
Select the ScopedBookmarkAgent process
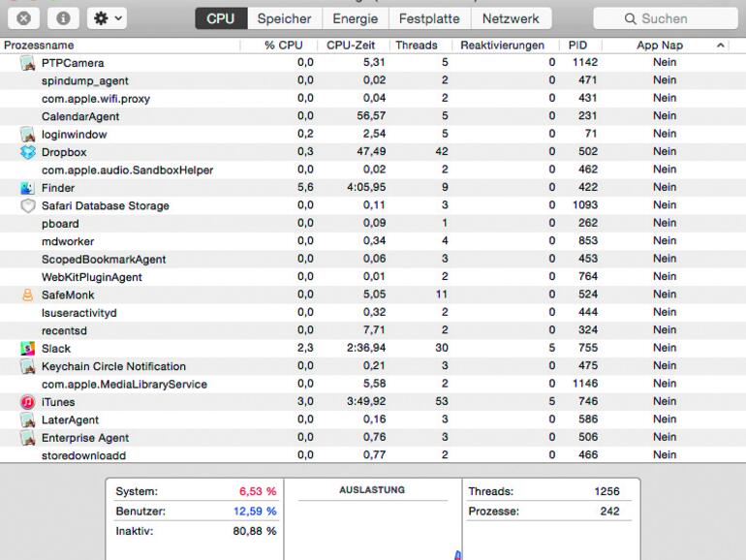pos(373,259)
